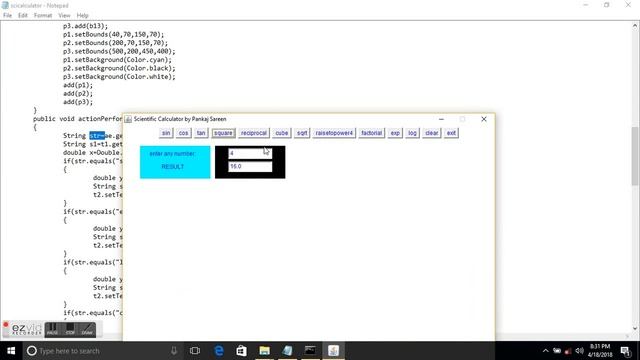
Task: Open Task View on the taskbar
Action: (195, 351)
